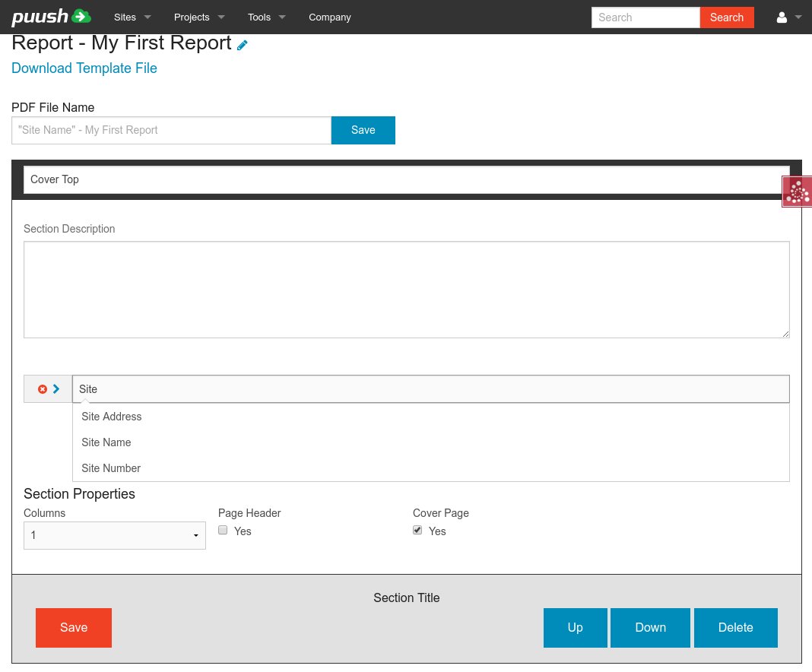Click the red floating widget icon on right edge
Viewport: 812px width, 672px height.
[x=797, y=192]
